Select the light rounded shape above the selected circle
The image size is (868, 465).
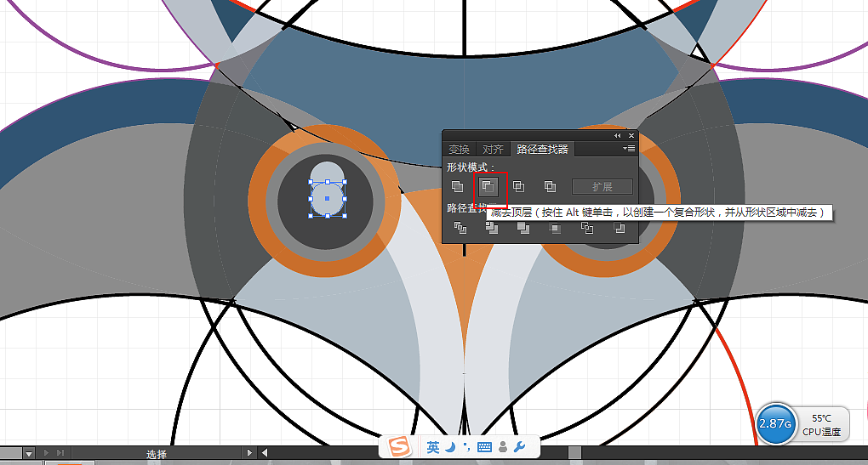[327, 171]
